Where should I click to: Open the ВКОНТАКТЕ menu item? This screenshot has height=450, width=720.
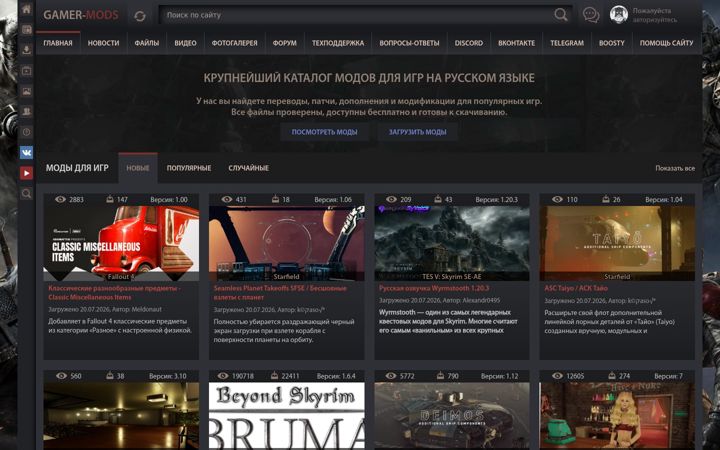pyautogui.click(x=517, y=43)
